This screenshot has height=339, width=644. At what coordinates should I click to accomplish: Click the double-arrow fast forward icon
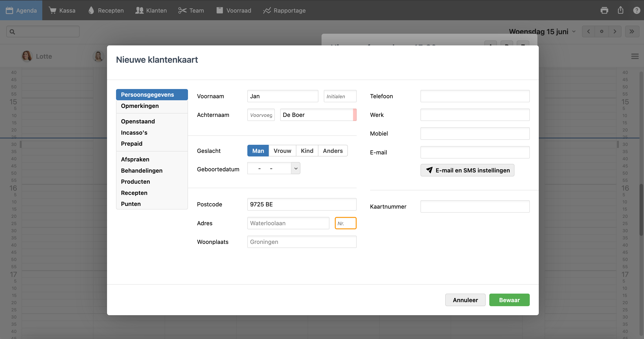pos(632,31)
